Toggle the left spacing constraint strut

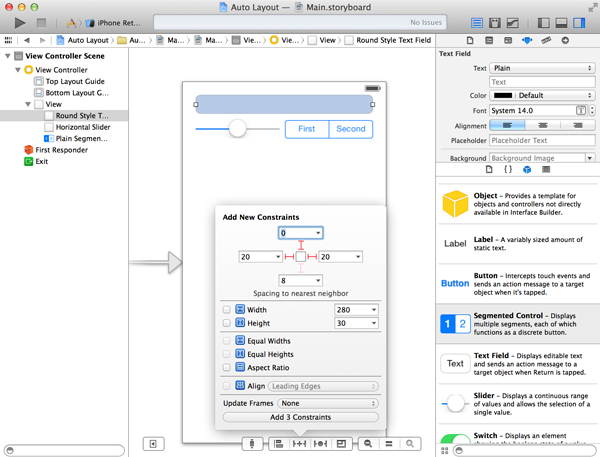289,257
